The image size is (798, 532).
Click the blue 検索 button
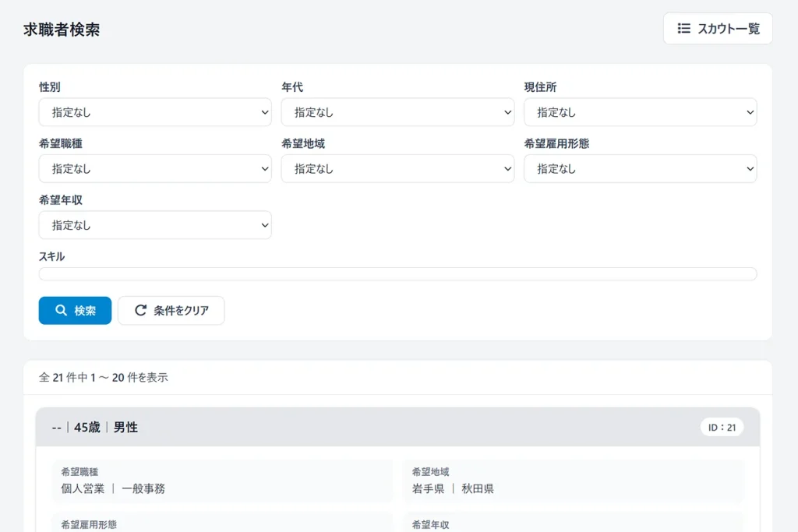point(75,310)
